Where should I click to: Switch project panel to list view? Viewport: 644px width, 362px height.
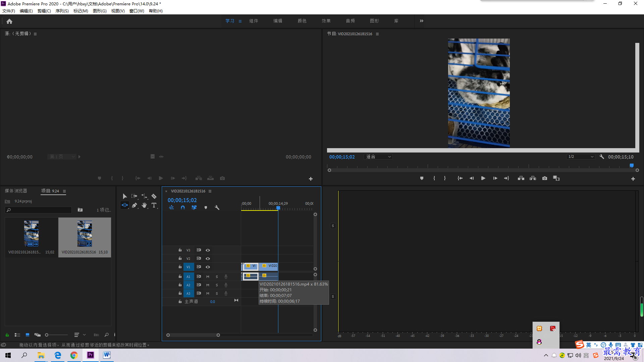[x=17, y=335]
